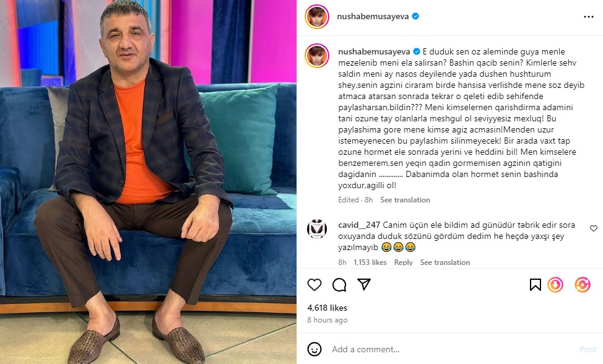Open cavid__247 profile picture
Viewport: 603px width, 364px height.
click(317, 230)
